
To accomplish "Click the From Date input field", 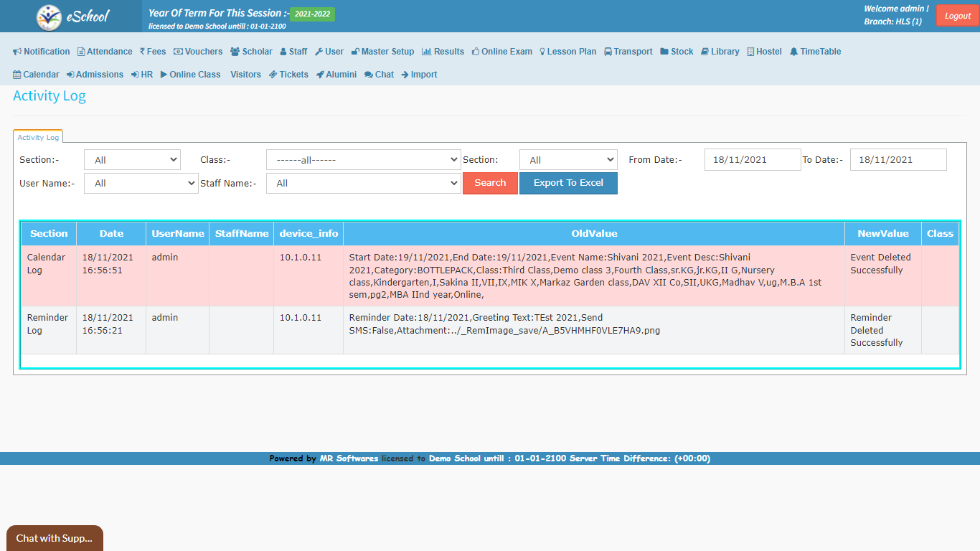I will pyautogui.click(x=752, y=160).
